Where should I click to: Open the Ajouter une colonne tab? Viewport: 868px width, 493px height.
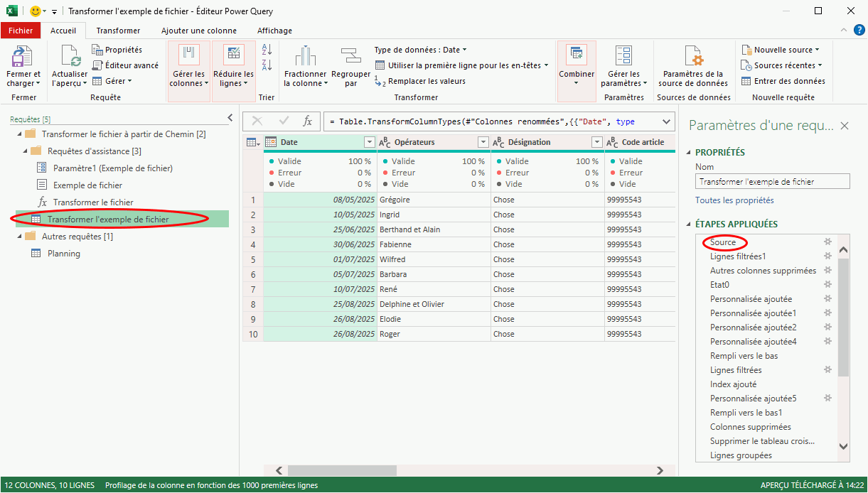(198, 31)
